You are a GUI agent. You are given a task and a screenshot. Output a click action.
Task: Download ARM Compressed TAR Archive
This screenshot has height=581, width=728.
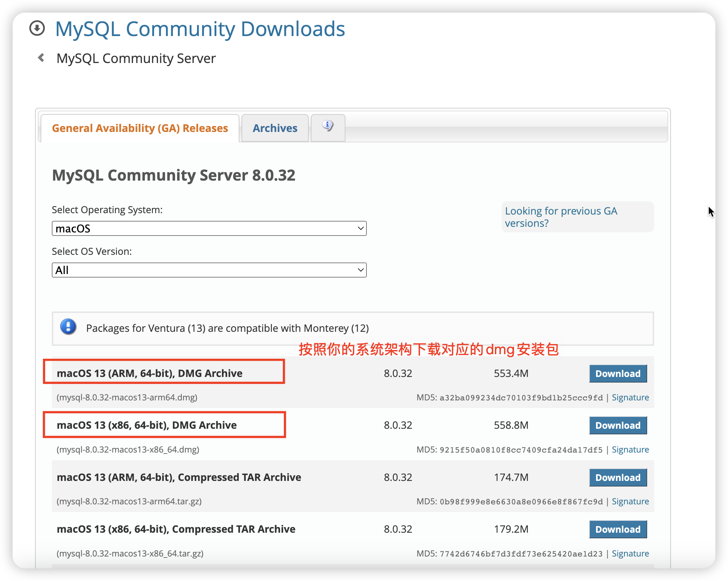pos(618,477)
